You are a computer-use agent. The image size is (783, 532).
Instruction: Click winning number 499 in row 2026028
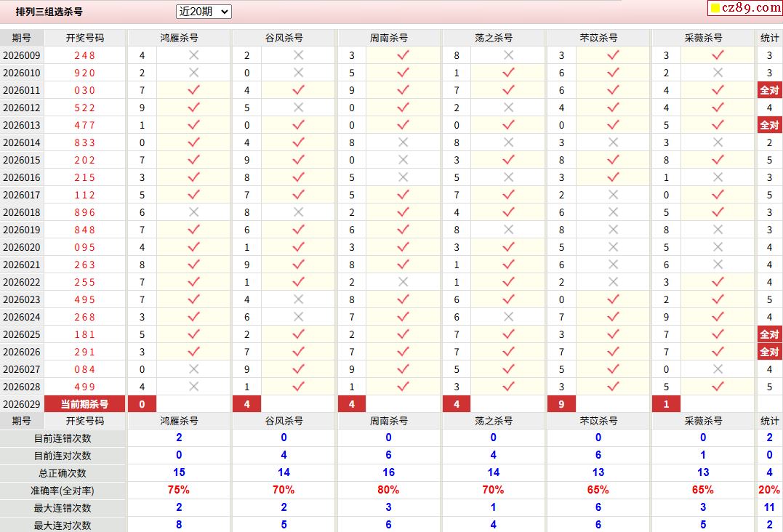pos(84,387)
